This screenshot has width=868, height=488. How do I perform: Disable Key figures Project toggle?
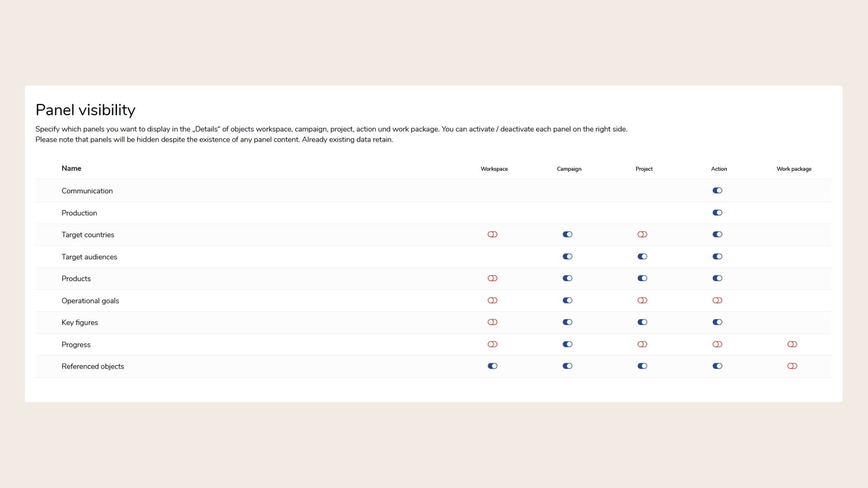pos(642,322)
